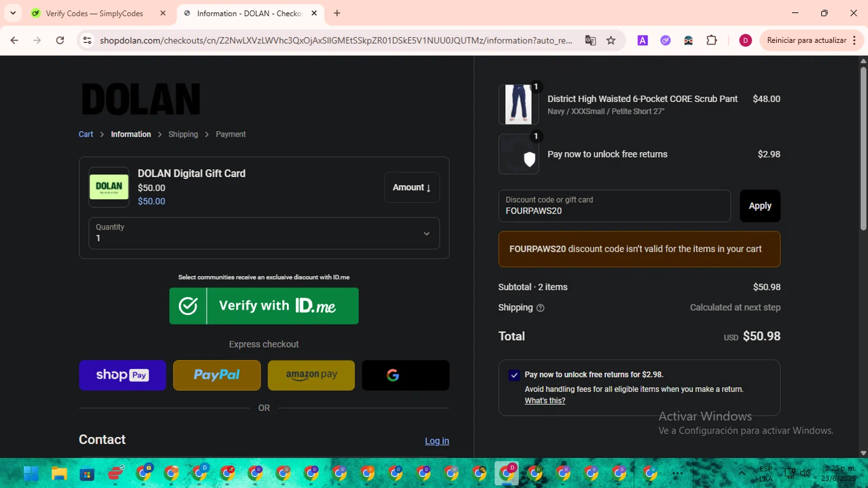Click the scrub pant product thumbnail
Screen dimensions: 868x488
(518, 104)
